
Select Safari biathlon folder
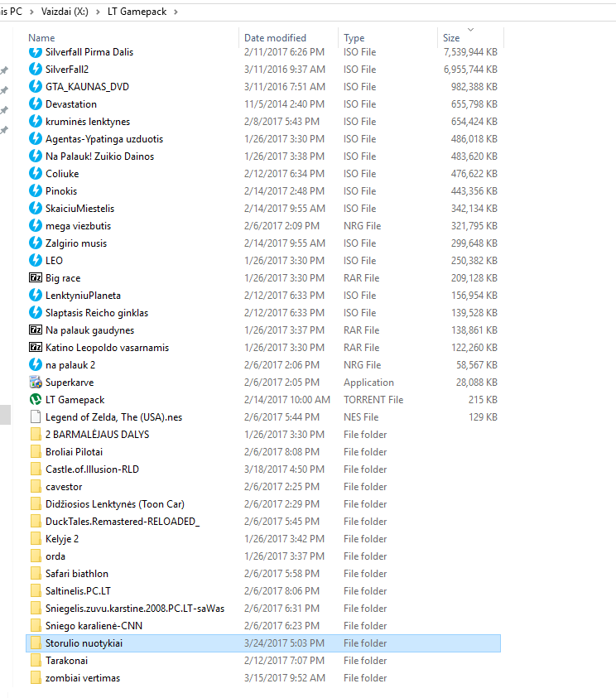(x=76, y=573)
